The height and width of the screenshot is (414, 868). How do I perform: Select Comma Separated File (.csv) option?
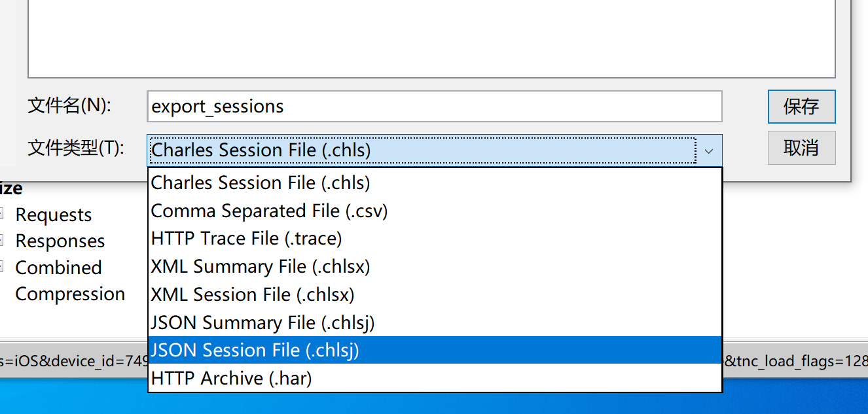(269, 211)
